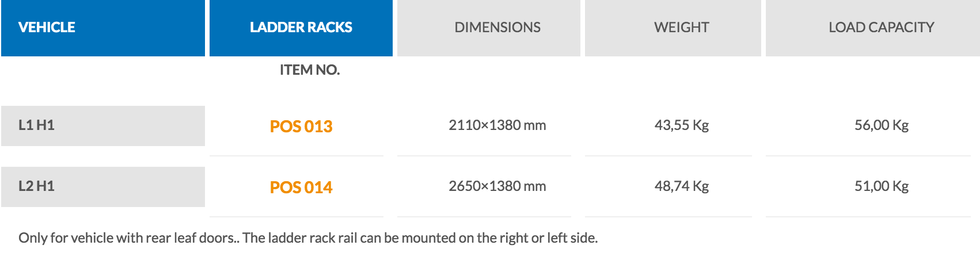Select the L1 H1 vehicle row
This screenshot has width=980, height=268.
point(103,125)
